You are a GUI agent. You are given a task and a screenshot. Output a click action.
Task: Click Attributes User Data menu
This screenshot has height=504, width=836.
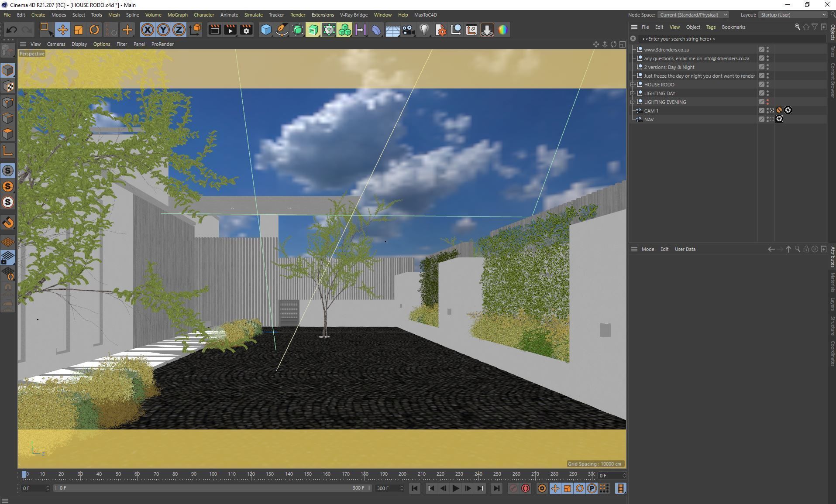(x=685, y=249)
